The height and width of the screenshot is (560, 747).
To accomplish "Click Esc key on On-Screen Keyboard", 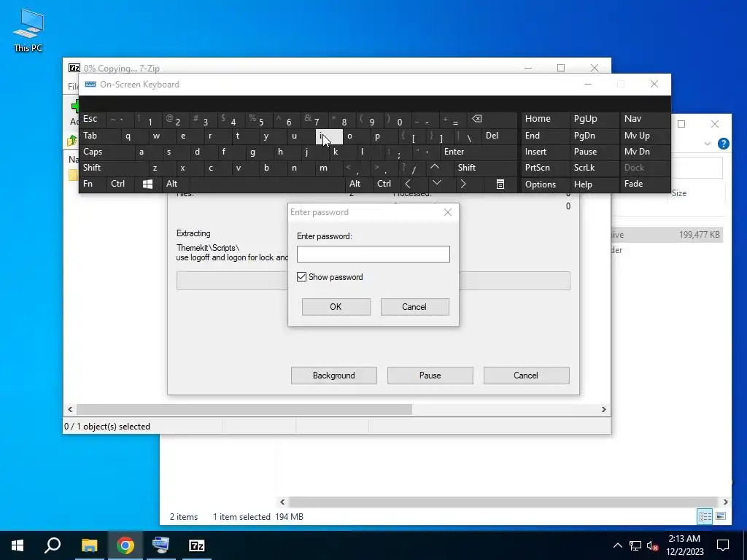I will point(93,119).
